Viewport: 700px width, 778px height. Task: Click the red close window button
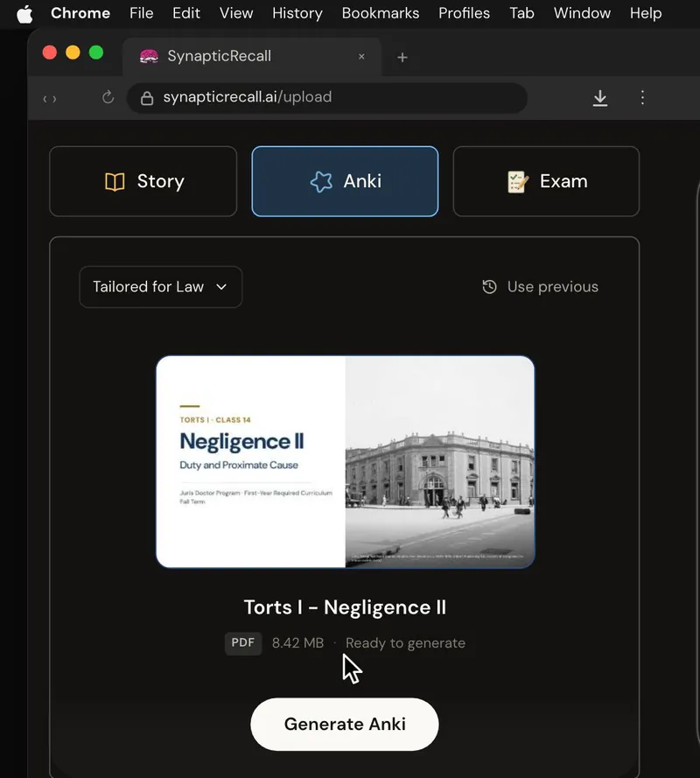(50, 53)
